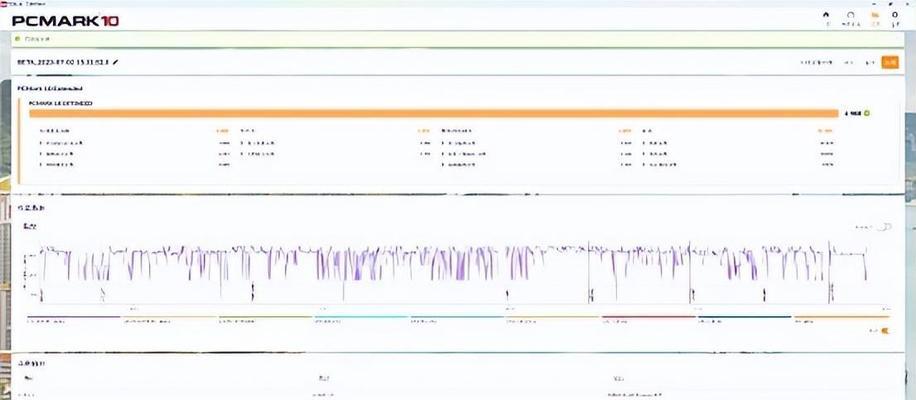
Task: Toggle the orange switch below the chart legend
Action: point(884,331)
